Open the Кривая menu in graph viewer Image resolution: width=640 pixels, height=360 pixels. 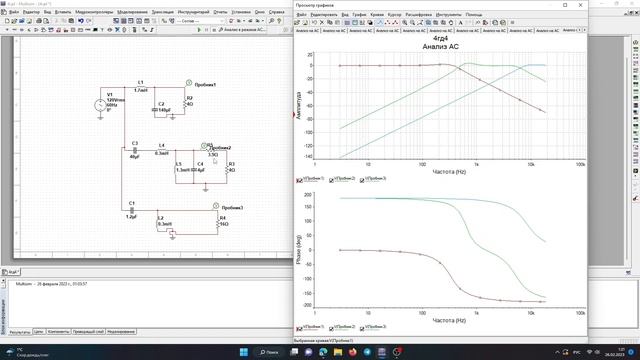[377, 15]
